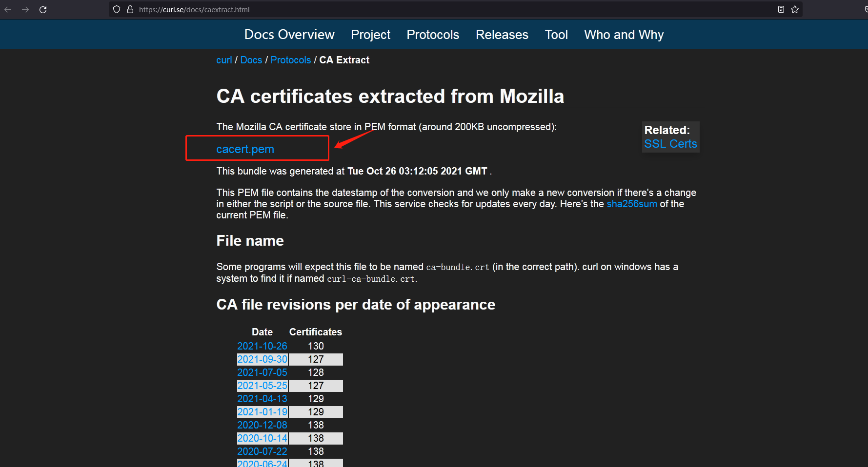This screenshot has height=467, width=868.
Task: Download the cacert.pem file
Action: (245, 149)
